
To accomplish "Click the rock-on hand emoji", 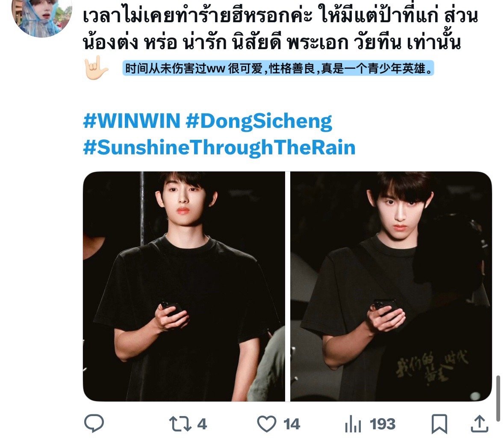I will [x=95, y=68].
